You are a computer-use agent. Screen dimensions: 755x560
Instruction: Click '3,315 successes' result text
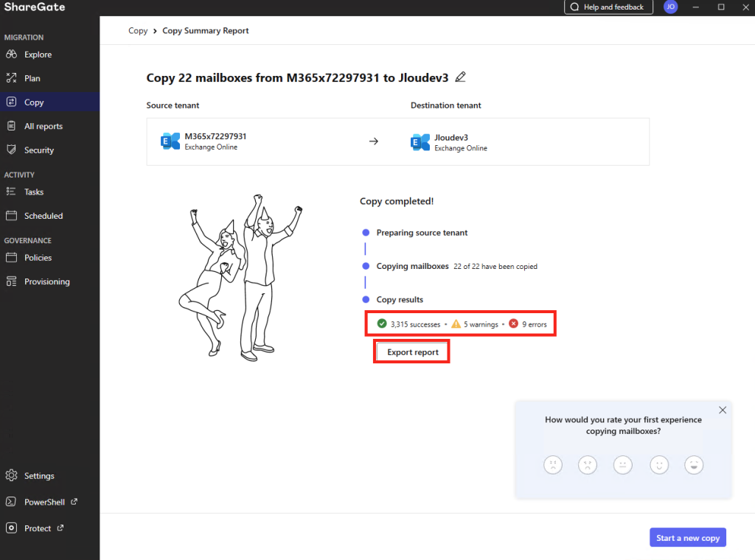coord(416,324)
